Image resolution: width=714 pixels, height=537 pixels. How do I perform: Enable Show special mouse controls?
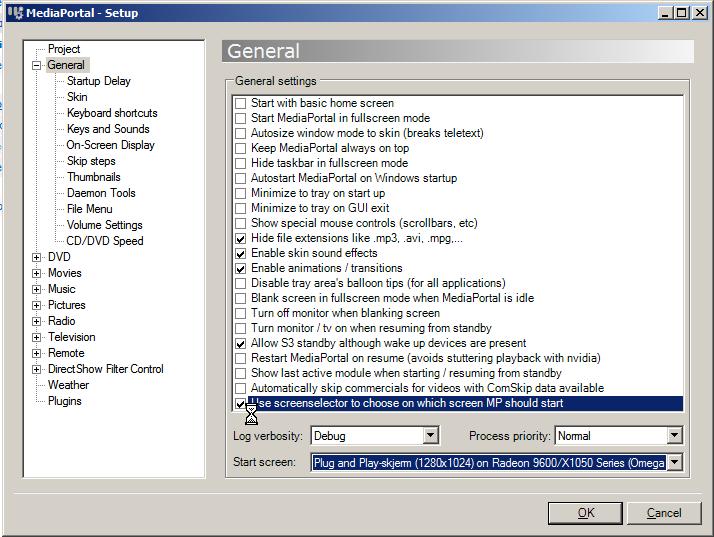pos(240,223)
